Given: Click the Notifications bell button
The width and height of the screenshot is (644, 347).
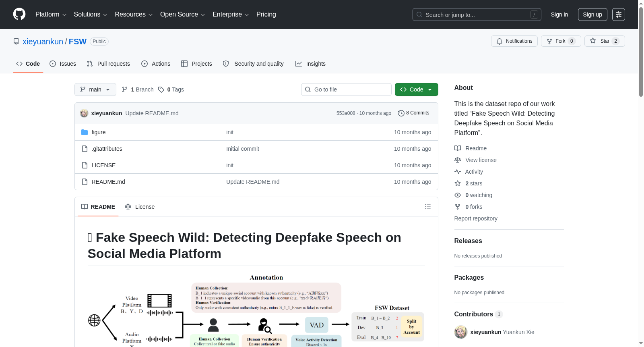Looking at the screenshot, I should tap(514, 41).
